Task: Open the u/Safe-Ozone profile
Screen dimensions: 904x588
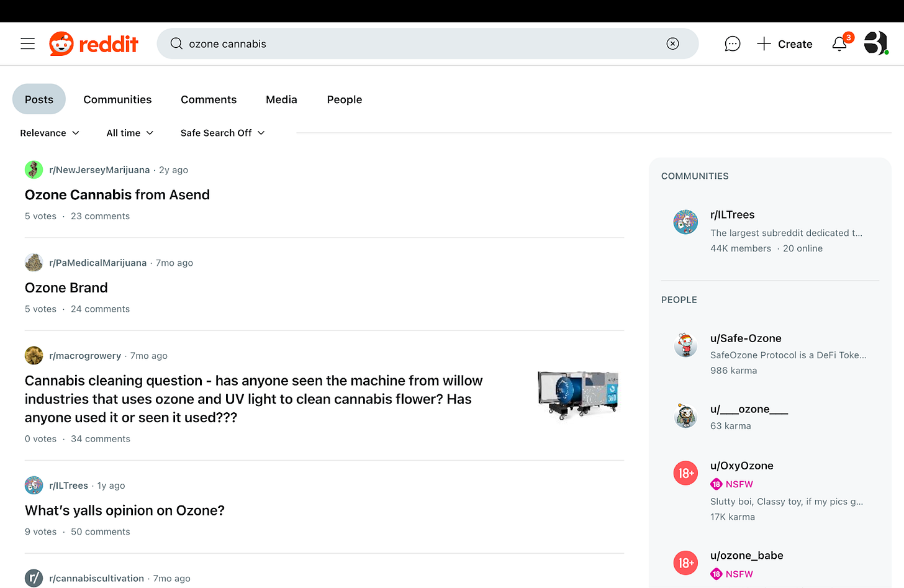Action: (x=746, y=338)
